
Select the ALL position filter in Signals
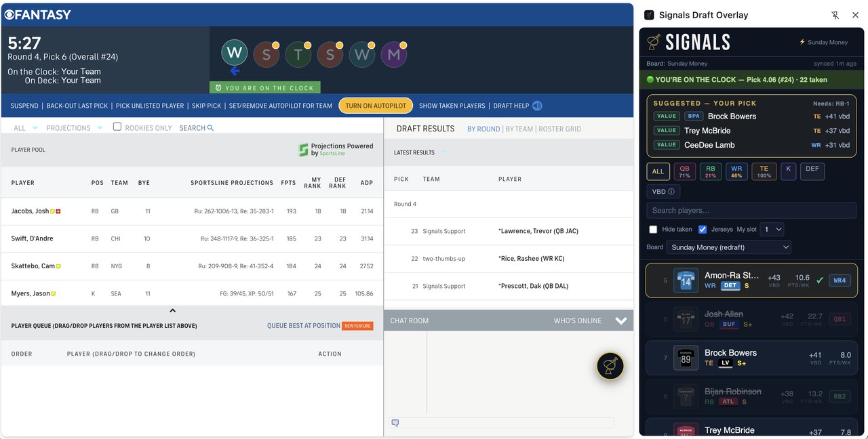[658, 171]
